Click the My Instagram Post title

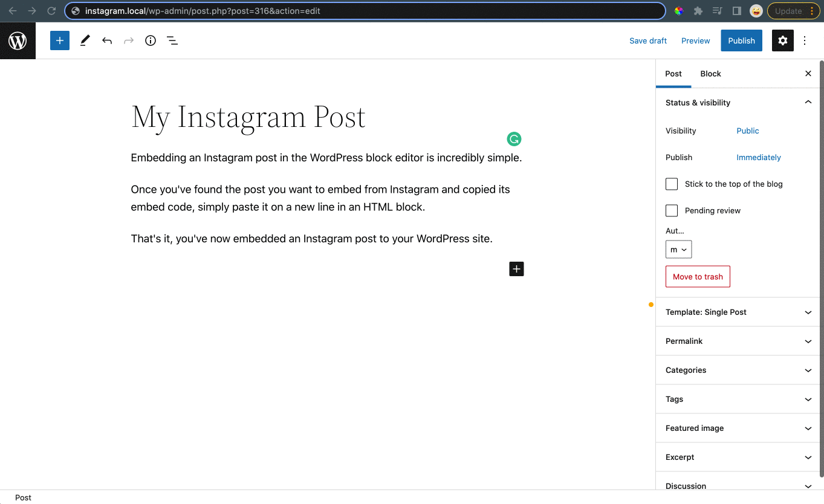tap(248, 117)
